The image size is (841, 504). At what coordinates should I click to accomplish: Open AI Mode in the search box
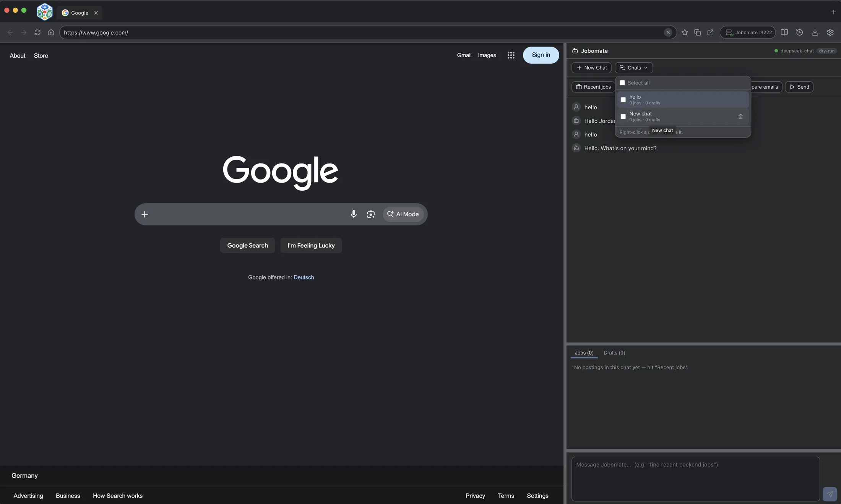403,214
